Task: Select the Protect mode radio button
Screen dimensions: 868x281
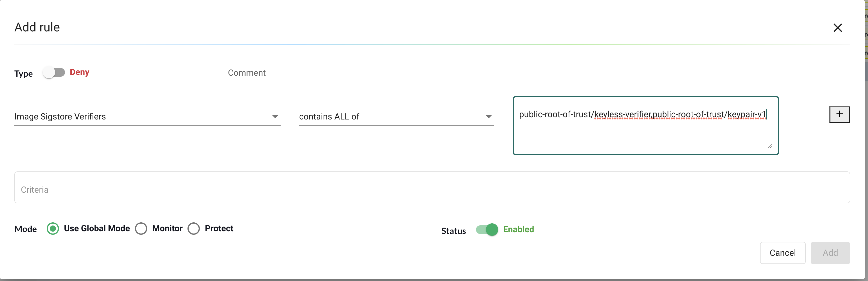Action: click(x=194, y=229)
